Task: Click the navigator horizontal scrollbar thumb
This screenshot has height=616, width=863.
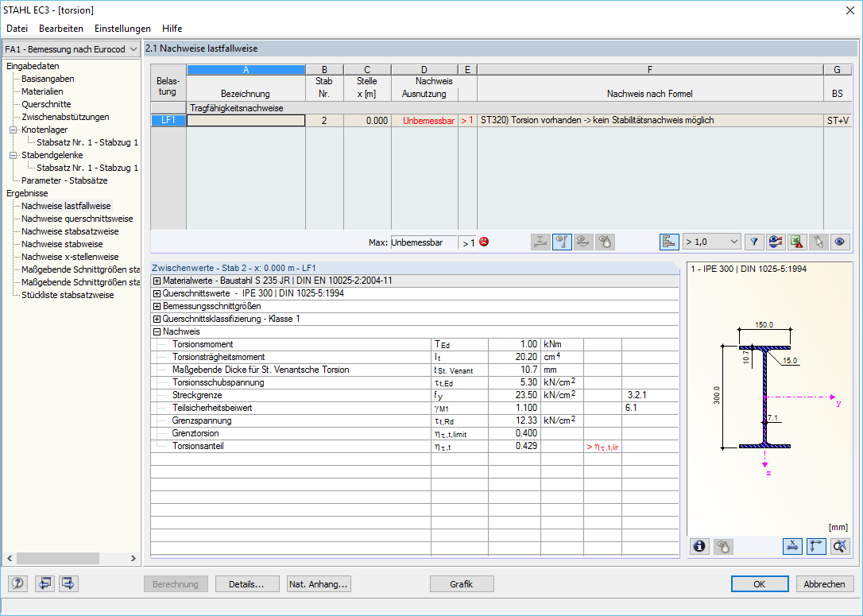Action: click(x=58, y=558)
